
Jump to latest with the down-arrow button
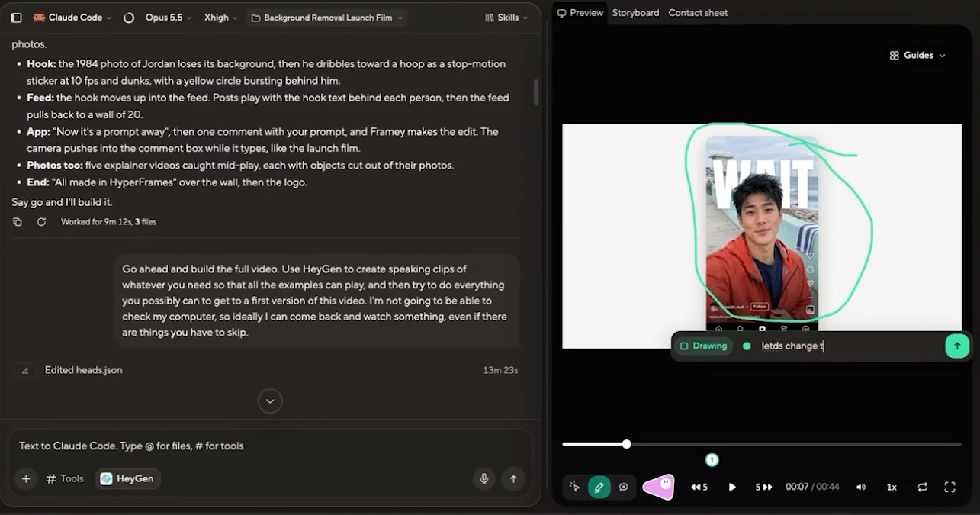tap(270, 401)
